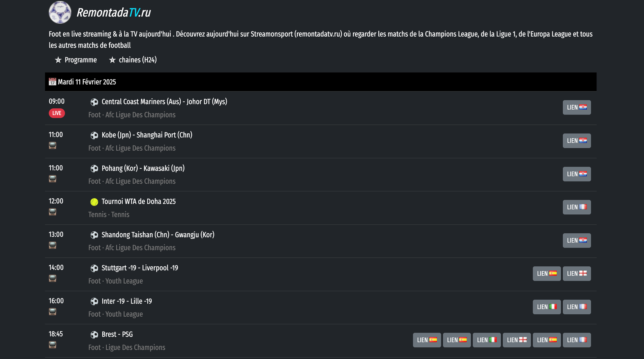Click the soccer ball icon for Pohang - Kawasaki
Image resolution: width=644 pixels, height=359 pixels.
point(94,168)
